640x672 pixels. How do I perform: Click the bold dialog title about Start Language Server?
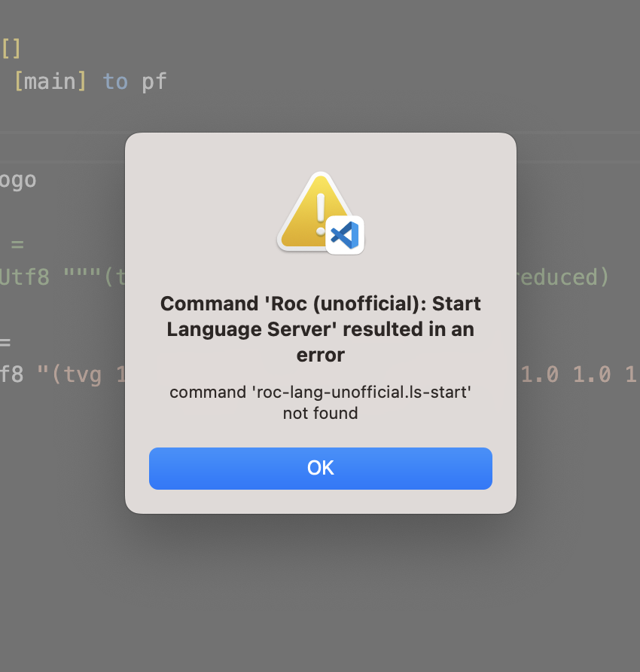point(321,328)
